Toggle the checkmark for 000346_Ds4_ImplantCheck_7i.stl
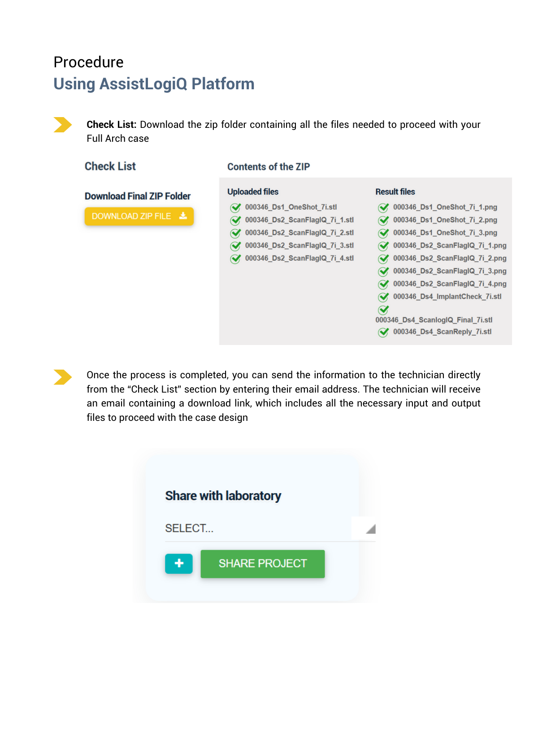The width and height of the screenshot is (534, 756). click(383, 297)
